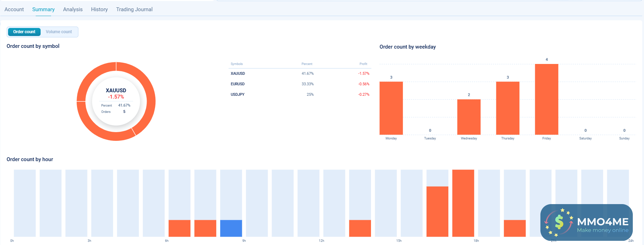Click the 41.67% percent value for XAUUSD
The width and height of the screenshot is (644, 245).
[308, 73]
